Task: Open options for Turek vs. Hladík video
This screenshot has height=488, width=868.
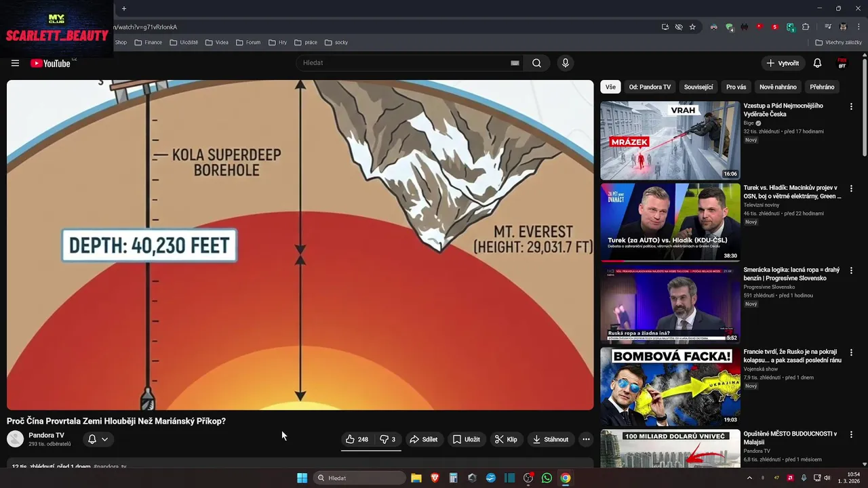Action: pyautogui.click(x=851, y=188)
